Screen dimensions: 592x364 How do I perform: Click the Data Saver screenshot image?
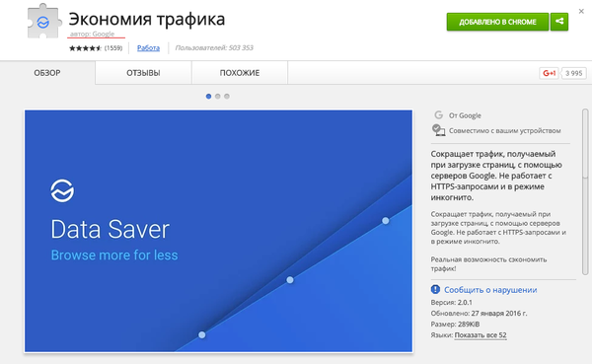pos(218,231)
